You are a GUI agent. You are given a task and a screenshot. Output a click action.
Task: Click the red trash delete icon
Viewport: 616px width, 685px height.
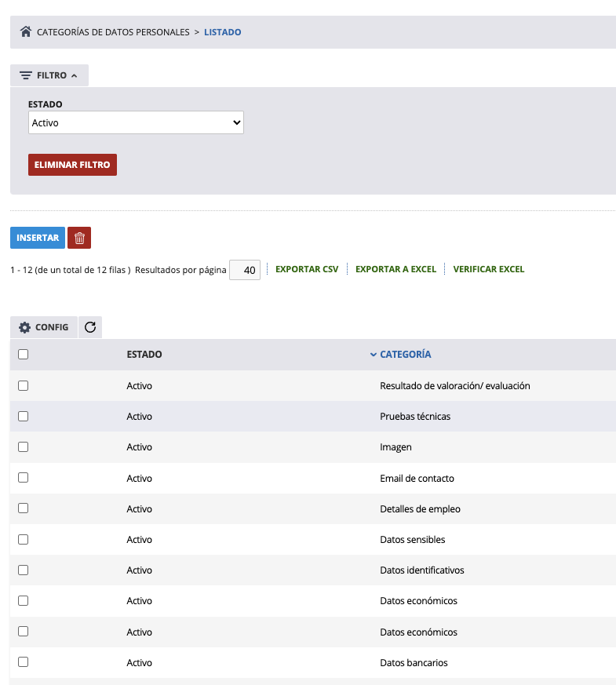[79, 238]
